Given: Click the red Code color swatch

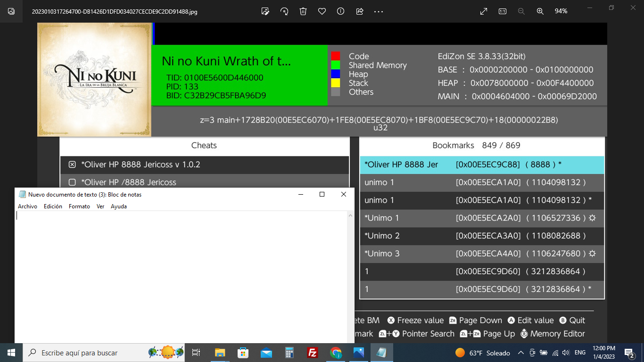Looking at the screenshot, I should pyautogui.click(x=336, y=56).
